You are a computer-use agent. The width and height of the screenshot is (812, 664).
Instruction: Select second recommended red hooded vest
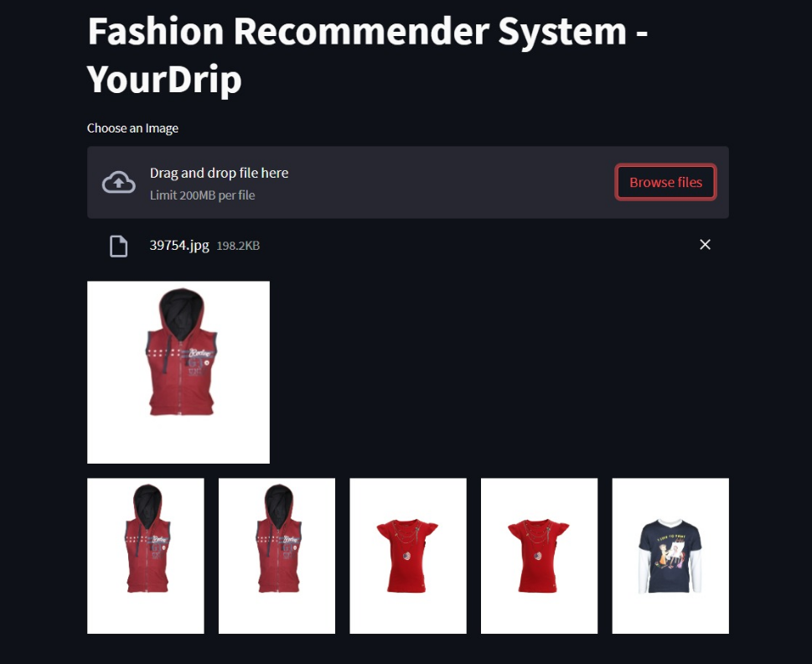[x=277, y=556]
